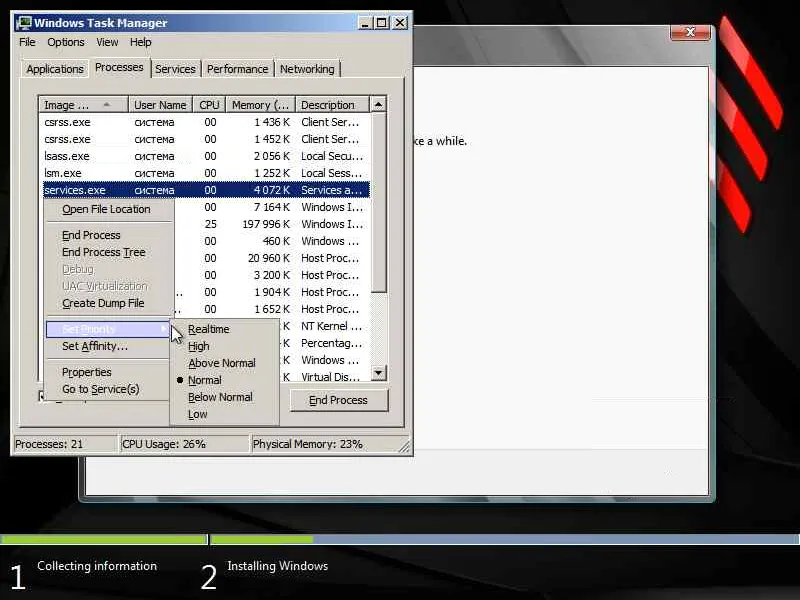Click the 20 960 K memory cell
The image size is (800, 600).
268,258
